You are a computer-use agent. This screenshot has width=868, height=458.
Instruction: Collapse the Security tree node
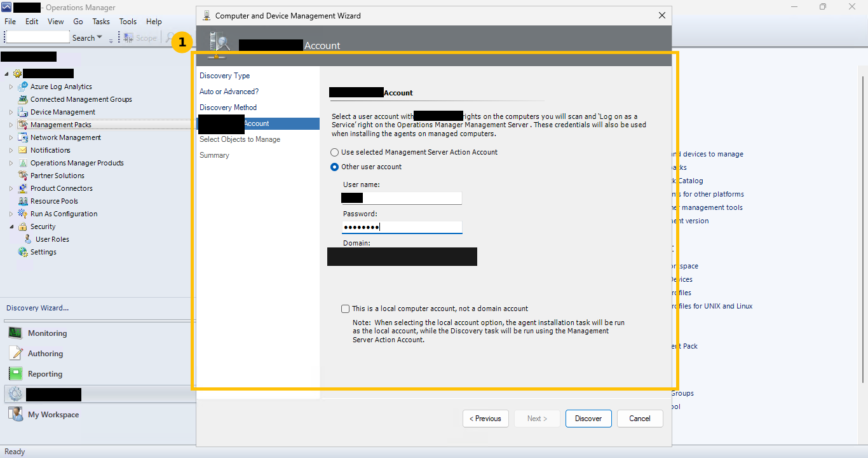11,226
